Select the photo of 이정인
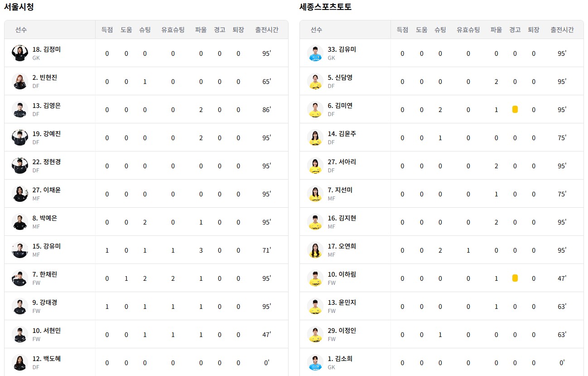This screenshot has height=376, width=588. pos(315,334)
